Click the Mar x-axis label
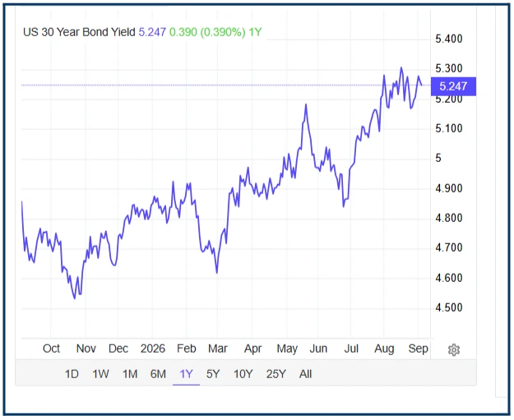The image size is (514, 420). [218, 348]
